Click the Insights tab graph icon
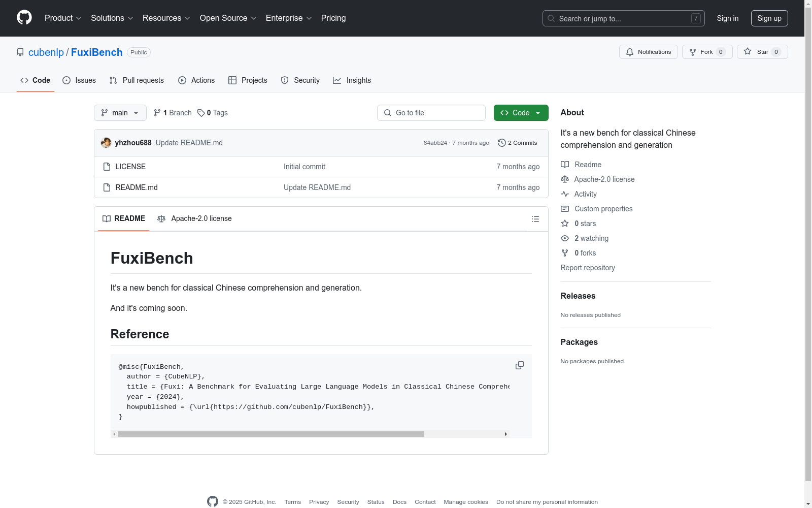Image resolution: width=812 pixels, height=508 pixels. pyautogui.click(x=337, y=80)
